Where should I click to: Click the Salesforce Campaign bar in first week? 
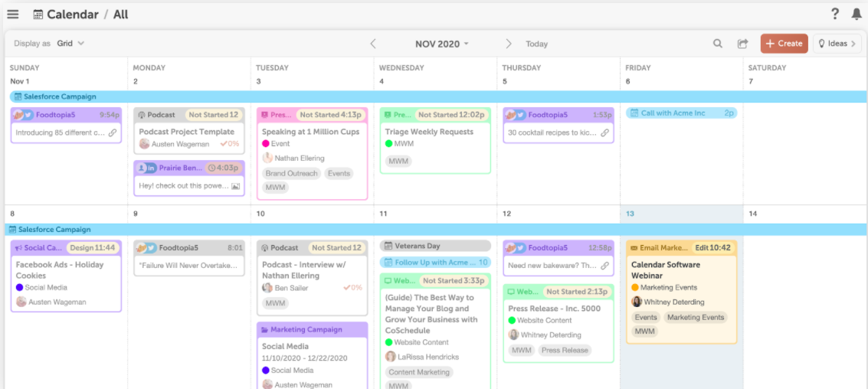[59, 96]
